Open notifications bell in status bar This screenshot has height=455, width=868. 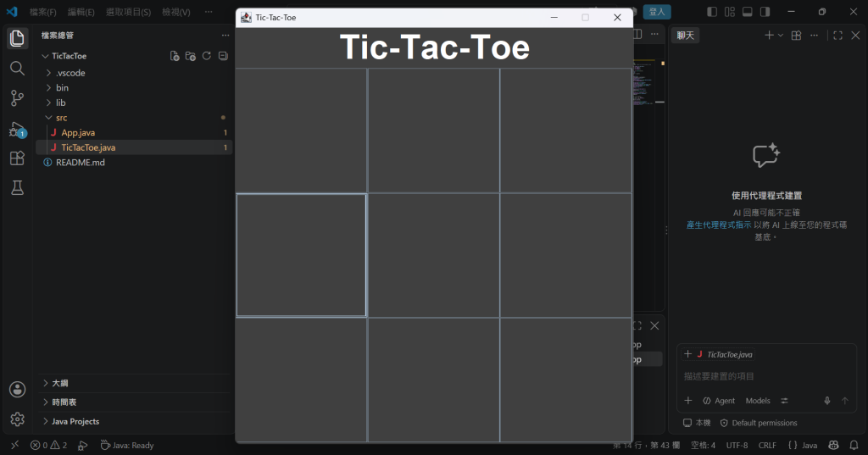click(x=854, y=445)
